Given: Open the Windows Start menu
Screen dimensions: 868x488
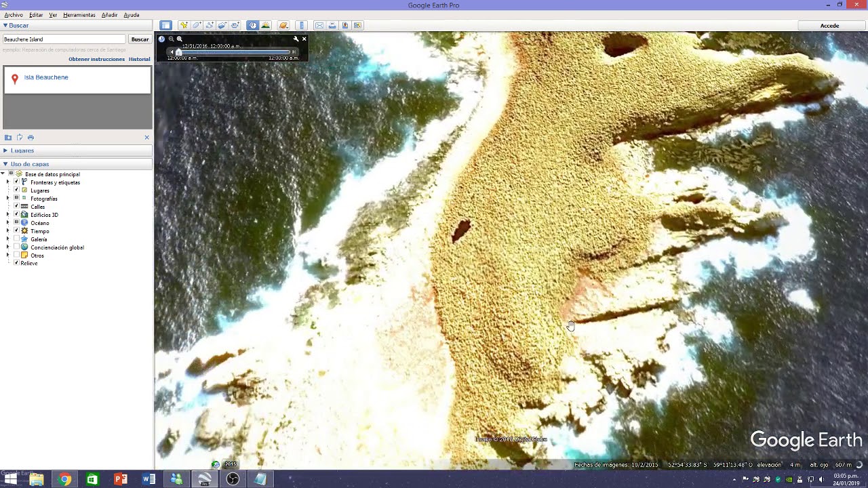Looking at the screenshot, I should [x=10, y=479].
